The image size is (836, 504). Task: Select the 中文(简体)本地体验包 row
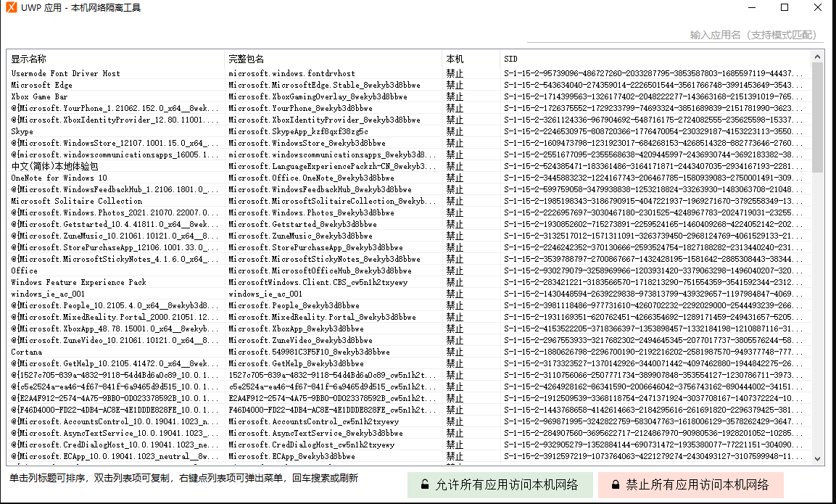point(409,166)
